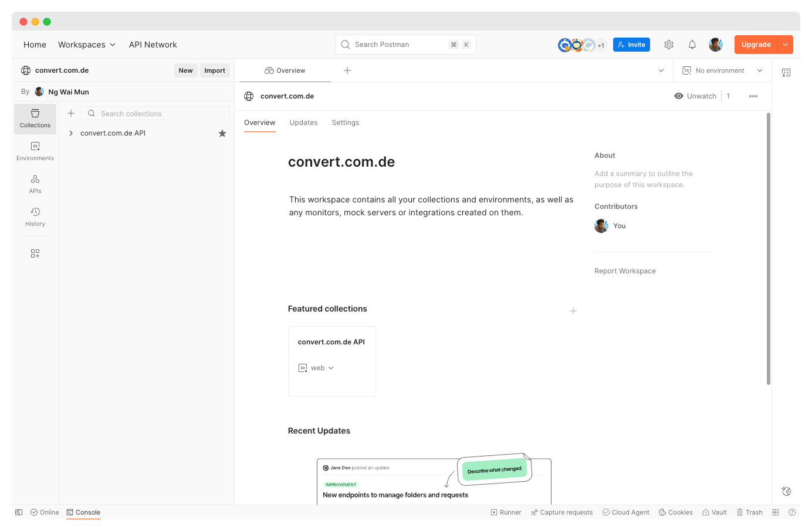Toggle the sidebar visibility icon
Image resolution: width=812 pixels, height=531 pixels.
tap(19, 512)
